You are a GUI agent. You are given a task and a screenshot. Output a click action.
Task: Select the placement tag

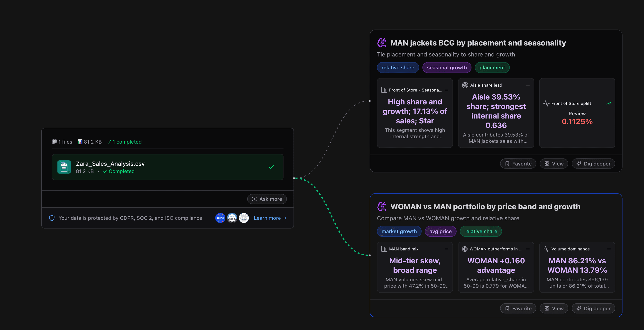492,67
